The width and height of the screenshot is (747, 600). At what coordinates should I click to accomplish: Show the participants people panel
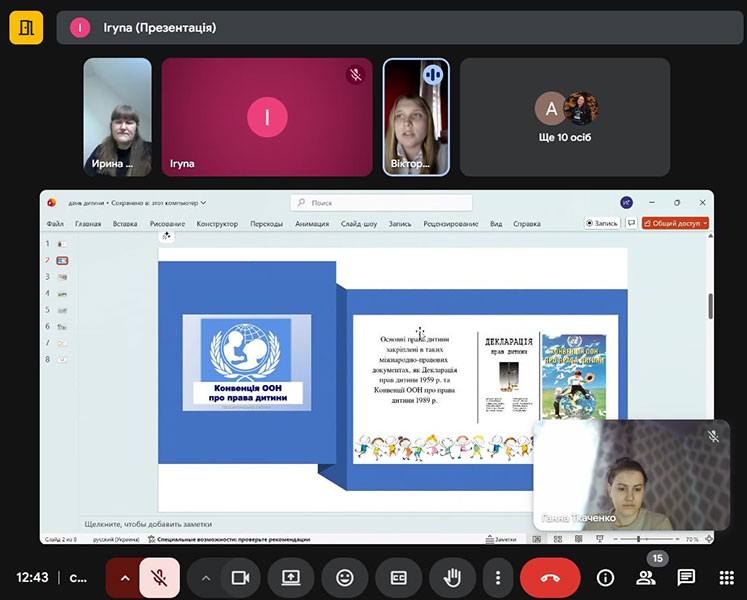coord(646,577)
